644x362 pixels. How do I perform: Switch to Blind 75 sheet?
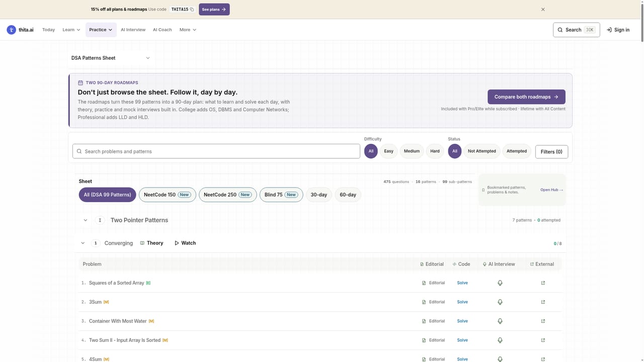click(281, 195)
